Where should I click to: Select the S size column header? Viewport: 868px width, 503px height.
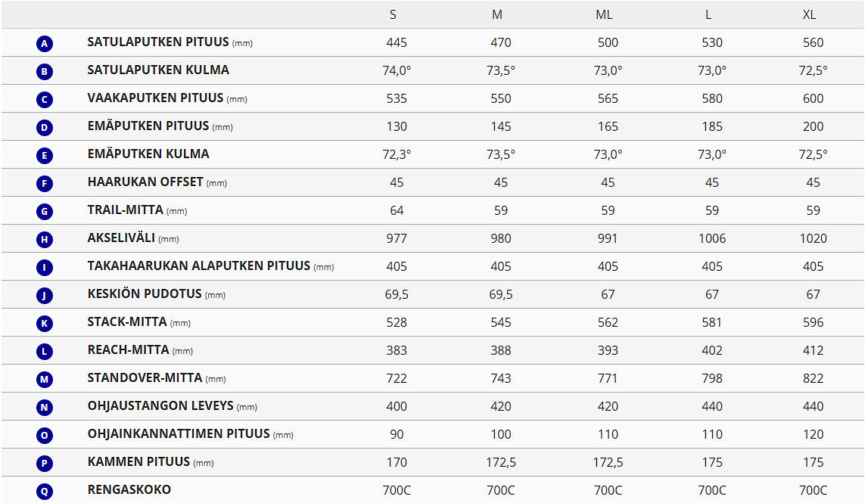click(393, 15)
